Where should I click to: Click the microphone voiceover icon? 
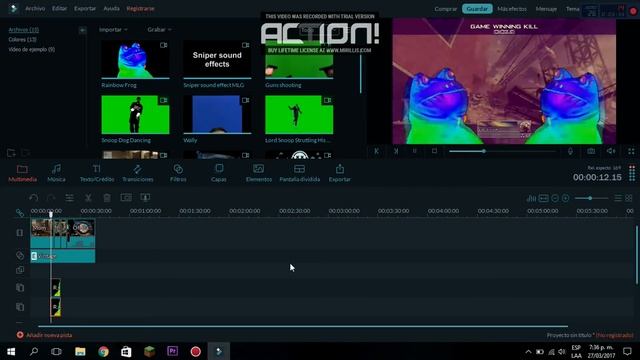(570, 151)
